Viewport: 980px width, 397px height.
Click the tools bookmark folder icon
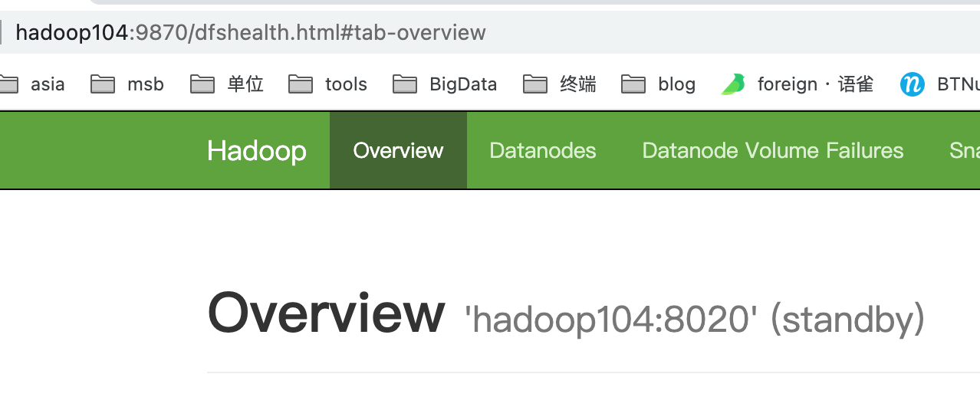tap(301, 84)
